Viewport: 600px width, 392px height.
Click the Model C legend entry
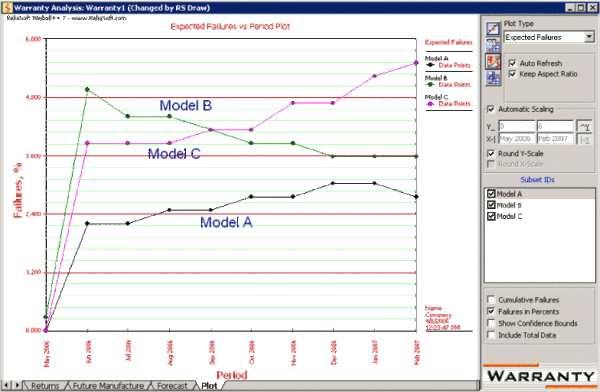pos(448,100)
